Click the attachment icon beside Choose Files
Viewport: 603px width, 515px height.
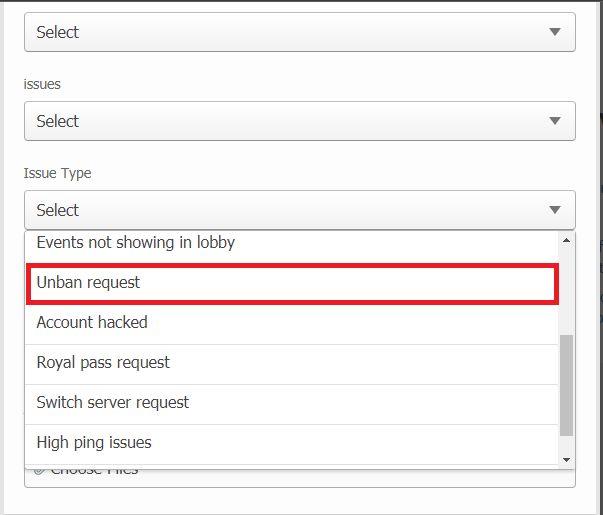(x=39, y=469)
